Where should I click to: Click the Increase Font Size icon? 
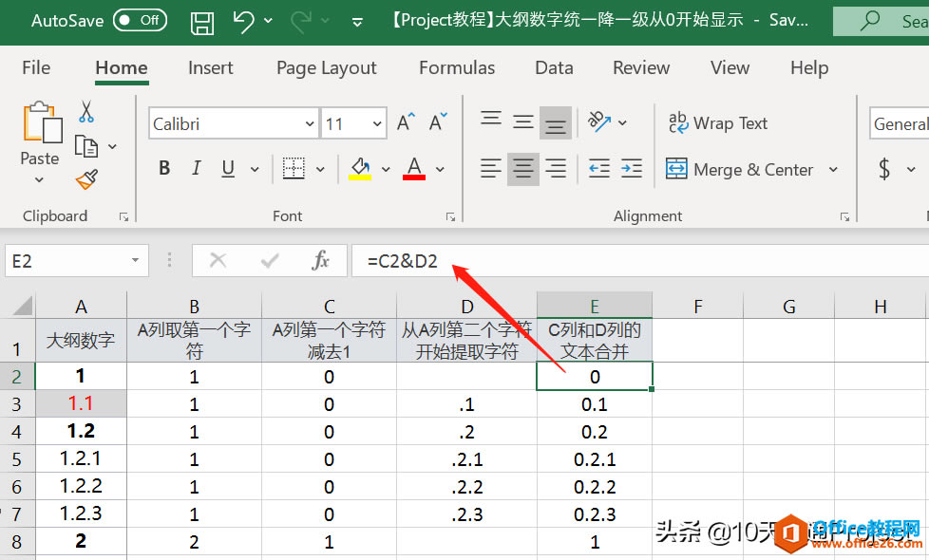coord(404,121)
